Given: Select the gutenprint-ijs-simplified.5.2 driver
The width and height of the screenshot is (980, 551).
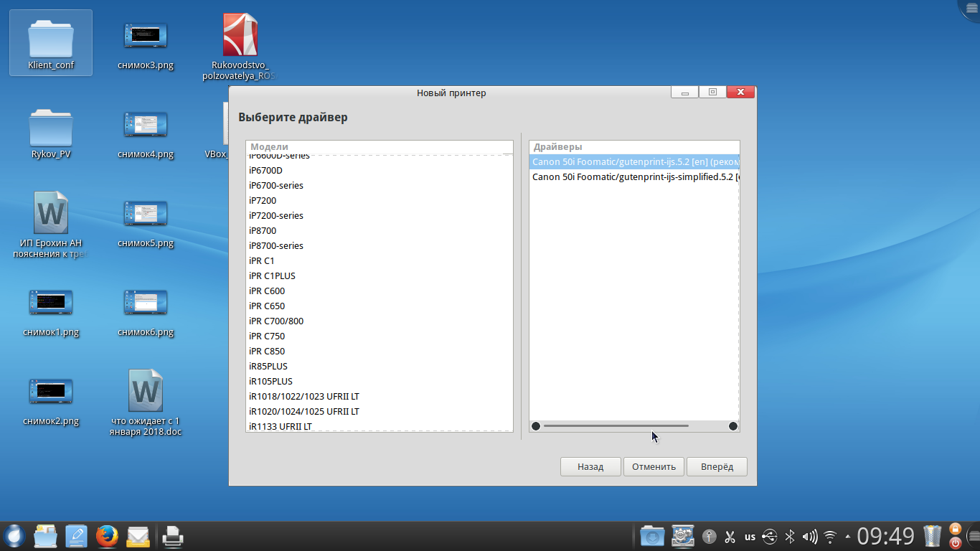Looking at the screenshot, I should pyautogui.click(x=634, y=176).
